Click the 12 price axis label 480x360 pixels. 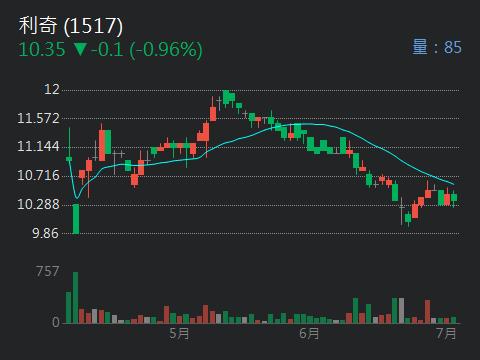click(52, 89)
